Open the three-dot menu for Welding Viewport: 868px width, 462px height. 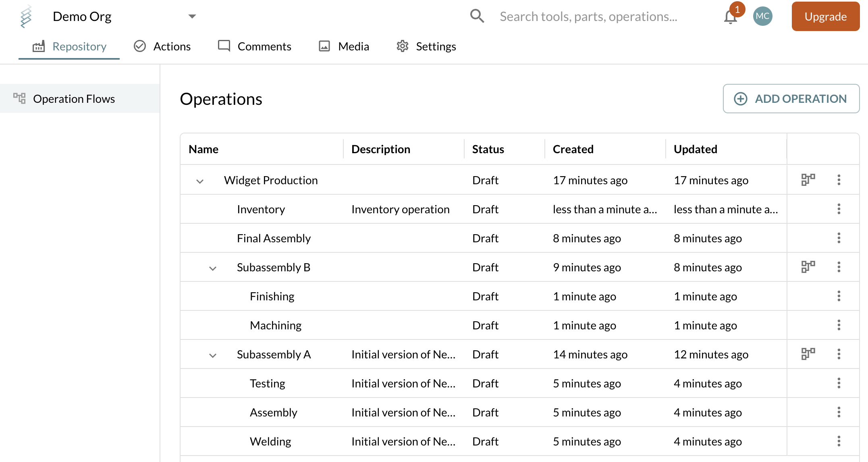(x=839, y=441)
